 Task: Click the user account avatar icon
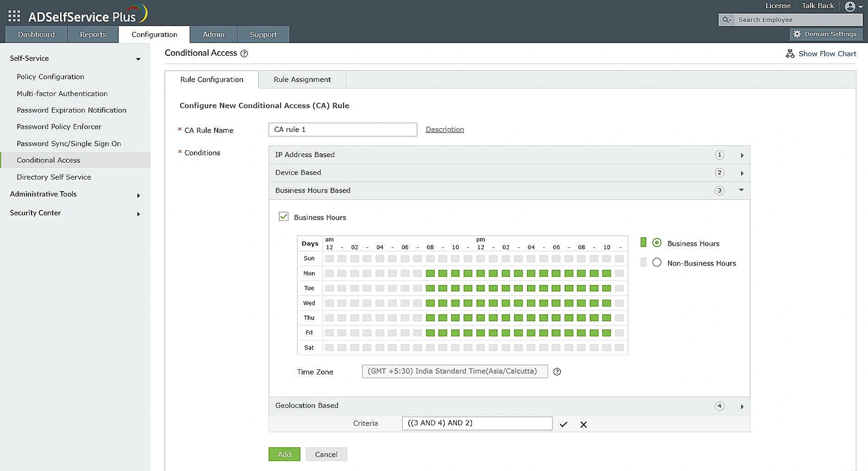point(850,7)
